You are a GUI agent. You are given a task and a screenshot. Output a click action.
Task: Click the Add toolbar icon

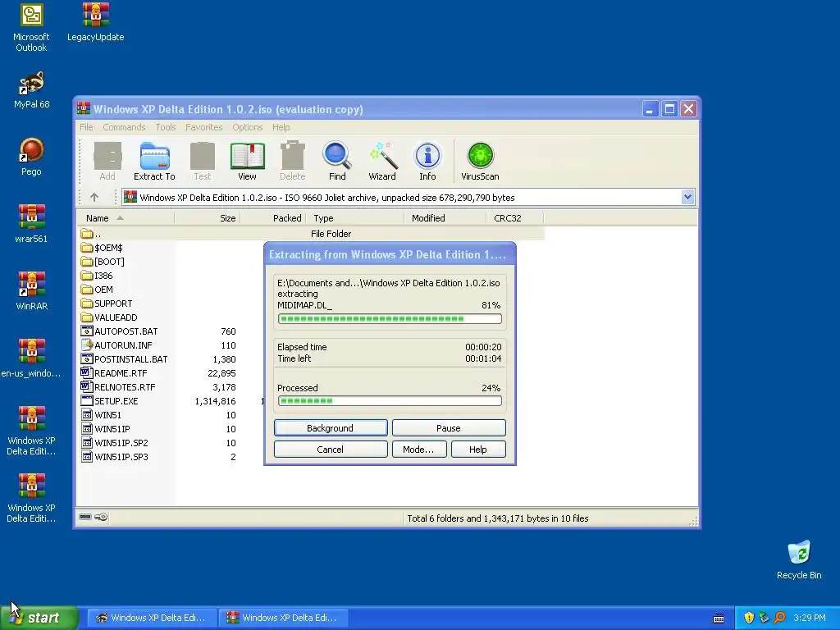(107, 161)
